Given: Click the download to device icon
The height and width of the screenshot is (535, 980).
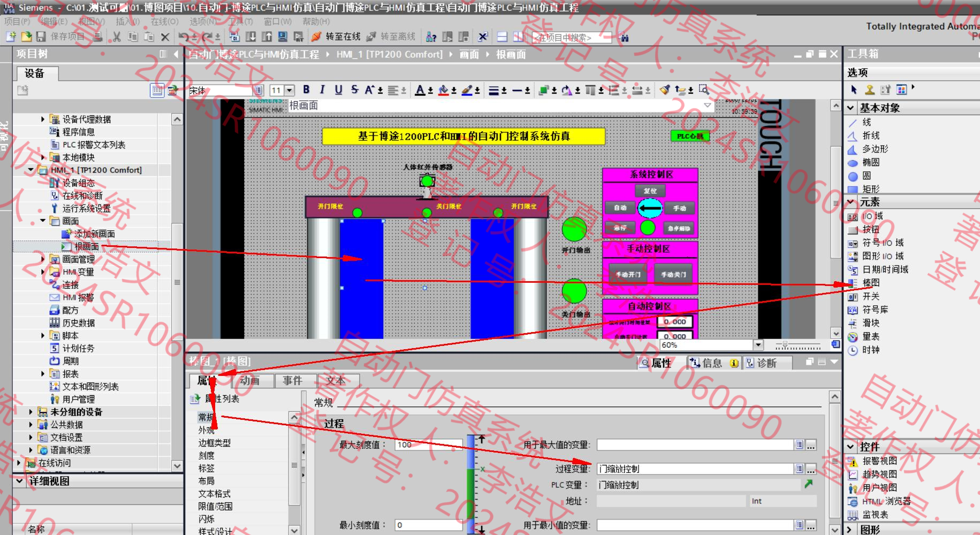Looking at the screenshot, I should [250, 36].
